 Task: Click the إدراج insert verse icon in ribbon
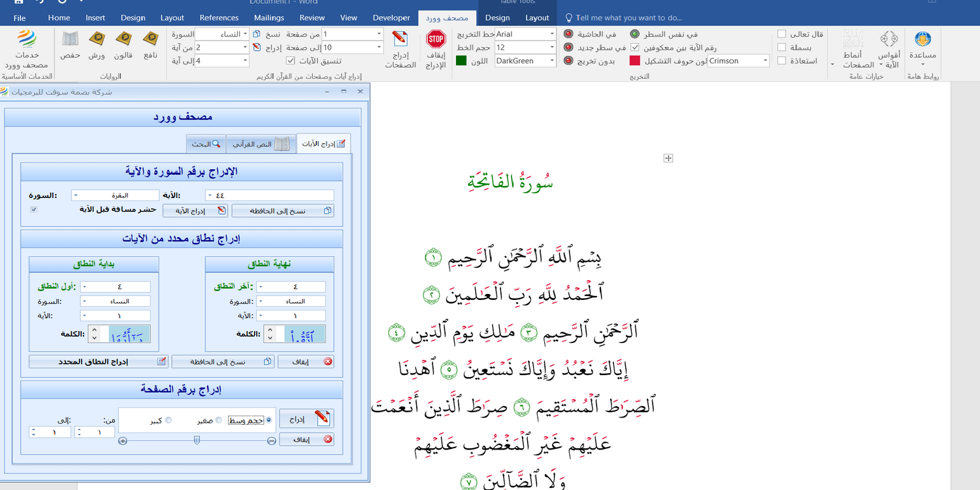(257, 47)
